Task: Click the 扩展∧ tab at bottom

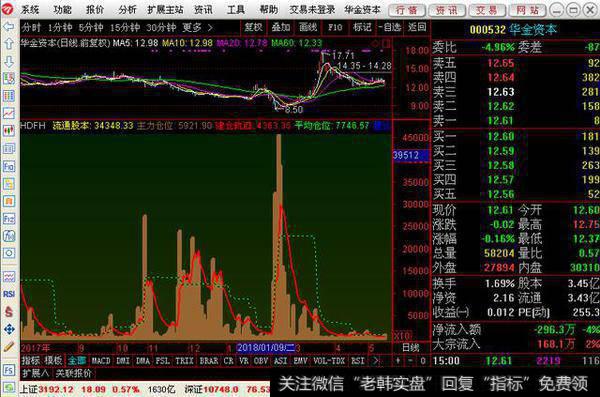Action: click(35, 373)
